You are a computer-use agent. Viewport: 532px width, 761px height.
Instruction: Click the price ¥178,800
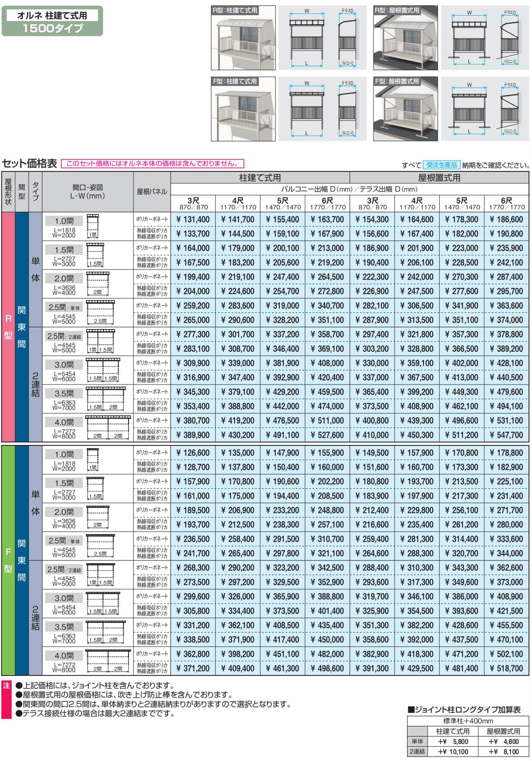click(x=506, y=453)
